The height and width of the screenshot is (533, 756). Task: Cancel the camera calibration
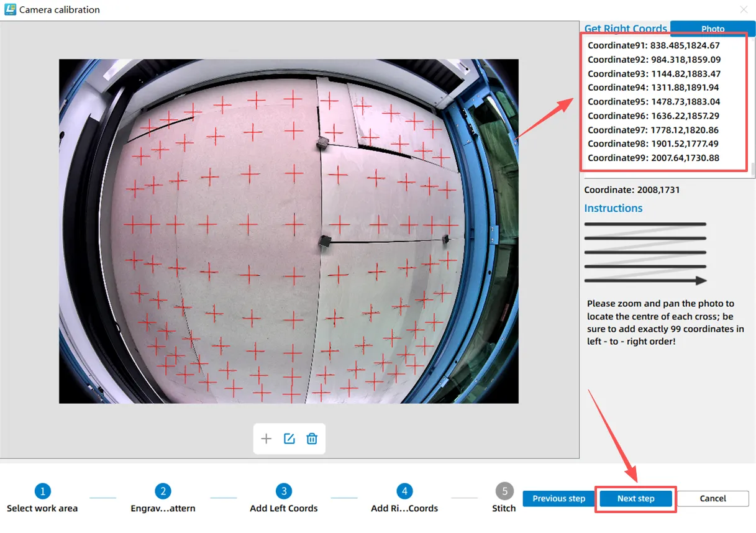click(713, 498)
